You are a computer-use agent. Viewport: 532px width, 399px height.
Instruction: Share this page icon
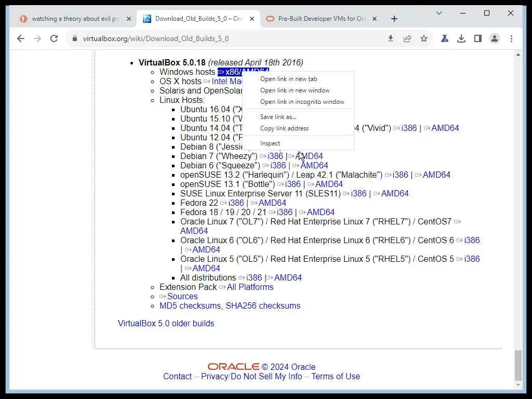tap(407, 38)
